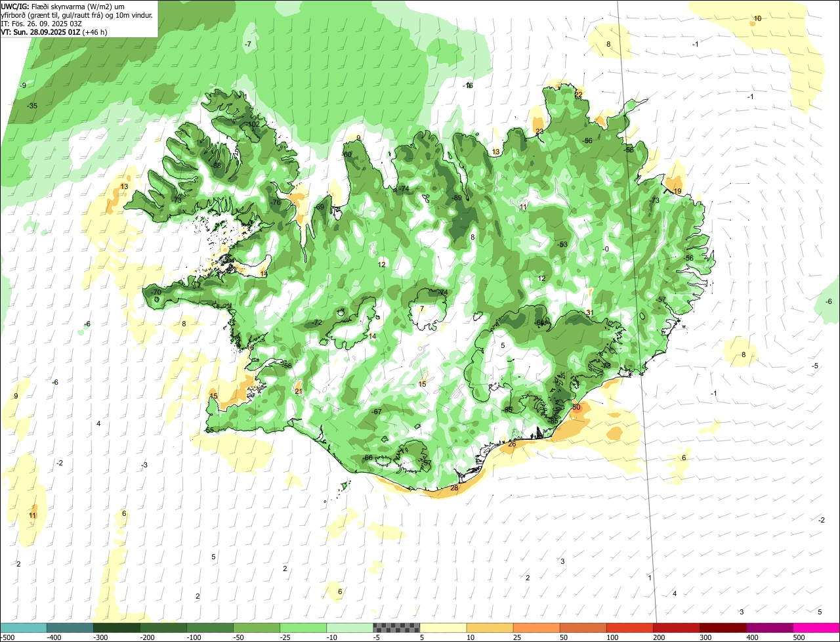
Task: Pick the palest green legend swatch, -10 to -5
Action: 349,628
